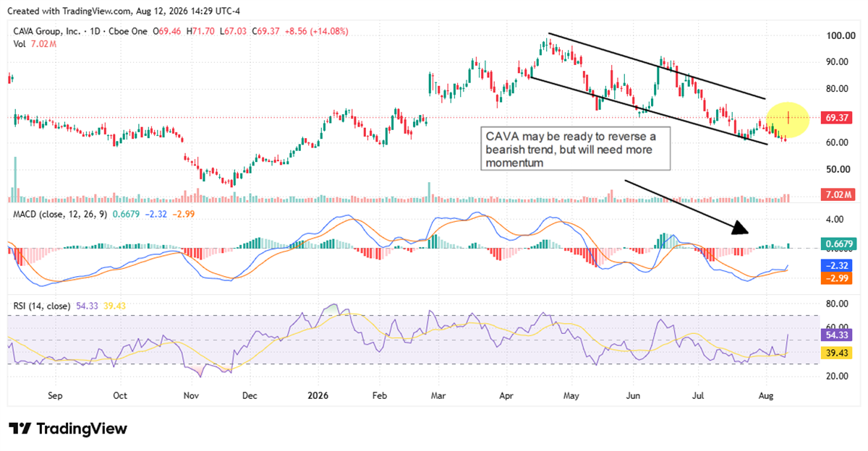Click the Jun label on time axis
The height and width of the screenshot is (451, 868).
click(x=634, y=396)
